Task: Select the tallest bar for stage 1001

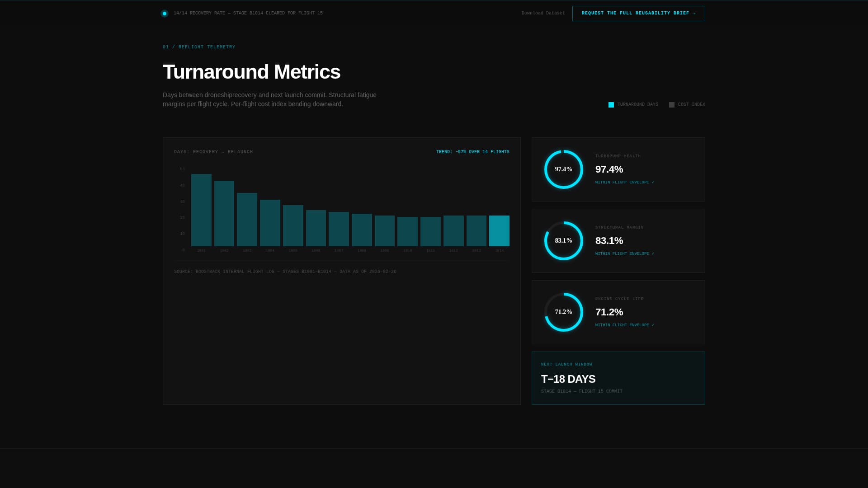Action: 201,210
